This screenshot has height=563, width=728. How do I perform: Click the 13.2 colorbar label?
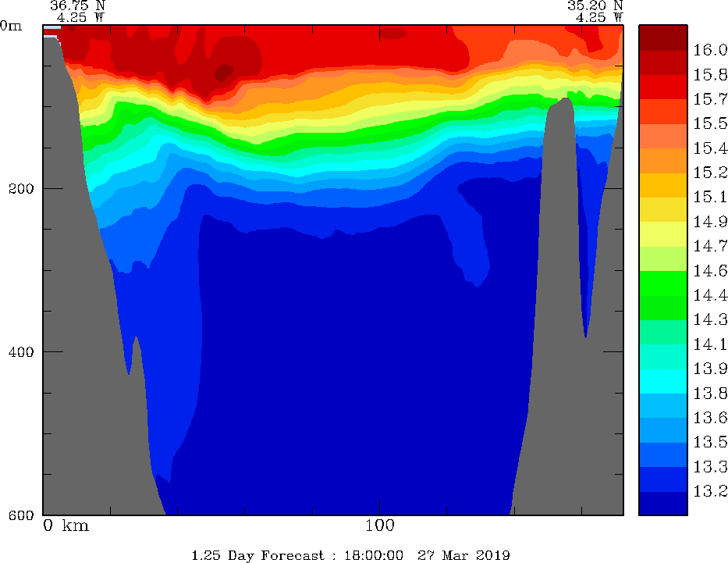point(710,491)
